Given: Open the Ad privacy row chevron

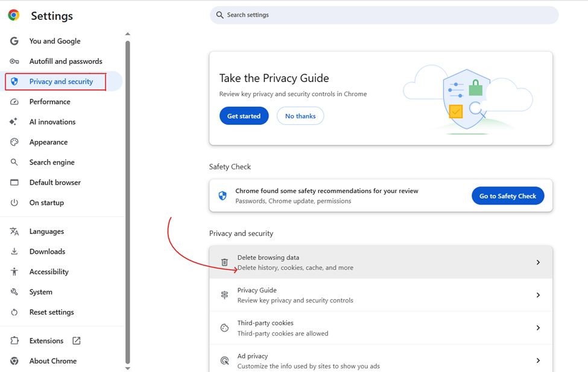Looking at the screenshot, I should 538,361.
